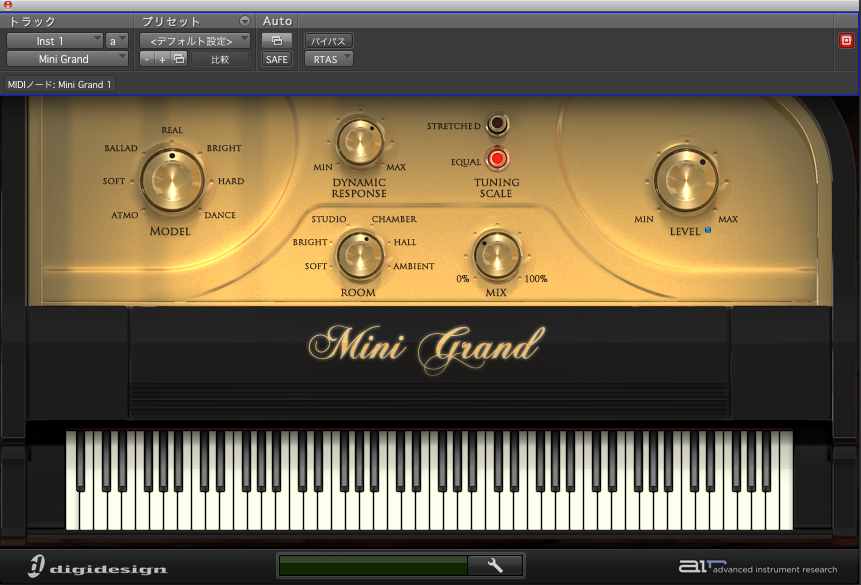Open the Inst 1 track dropdown
The image size is (861, 585).
tap(55, 41)
